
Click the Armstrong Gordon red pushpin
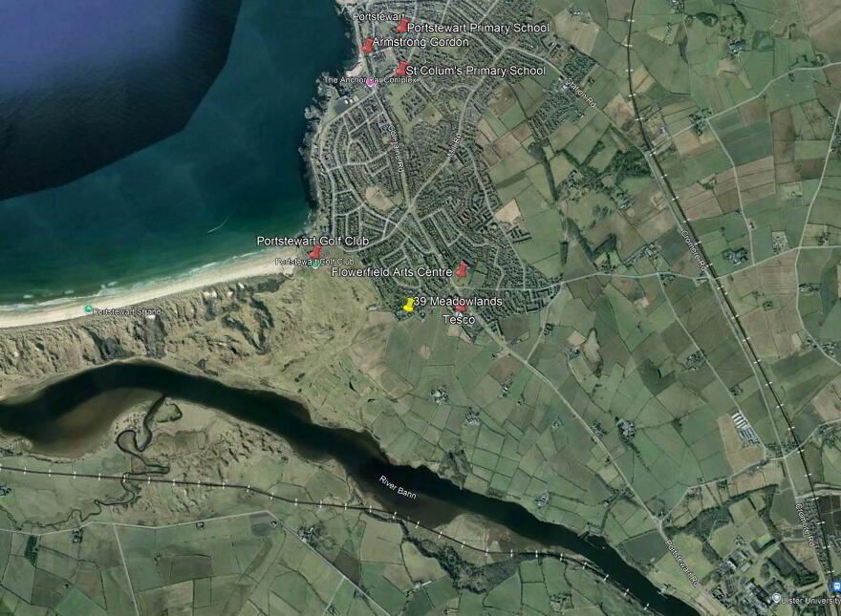[367, 45]
